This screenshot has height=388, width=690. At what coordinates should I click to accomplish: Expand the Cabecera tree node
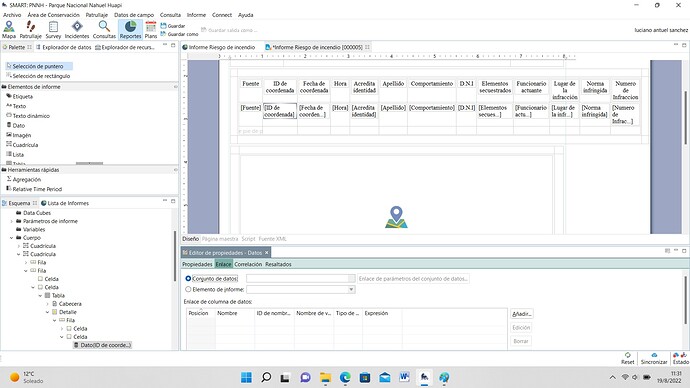coord(48,304)
